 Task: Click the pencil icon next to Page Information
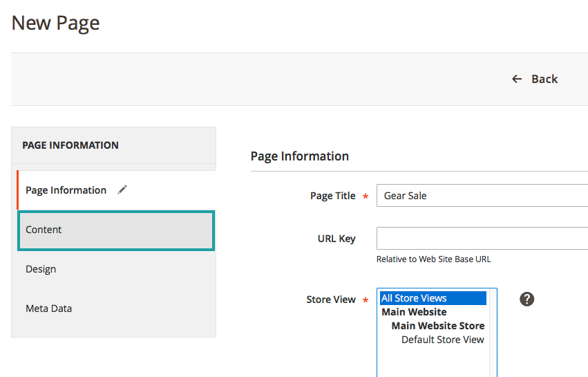122,190
